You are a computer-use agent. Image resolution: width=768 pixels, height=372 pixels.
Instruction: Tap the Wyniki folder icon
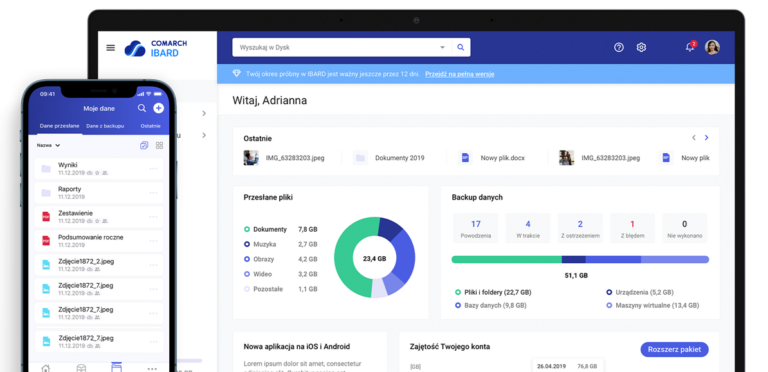point(46,169)
